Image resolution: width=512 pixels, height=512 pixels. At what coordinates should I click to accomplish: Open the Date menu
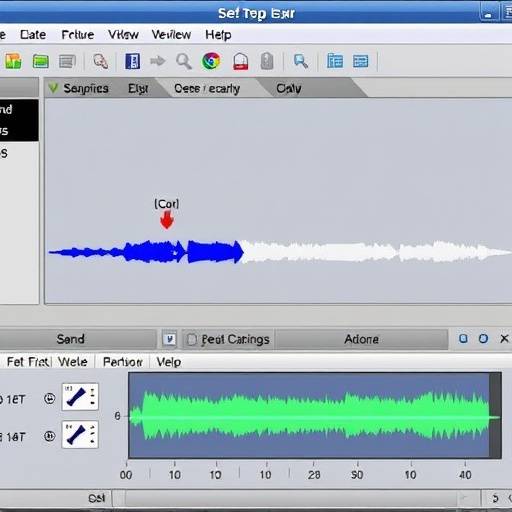pyautogui.click(x=33, y=35)
